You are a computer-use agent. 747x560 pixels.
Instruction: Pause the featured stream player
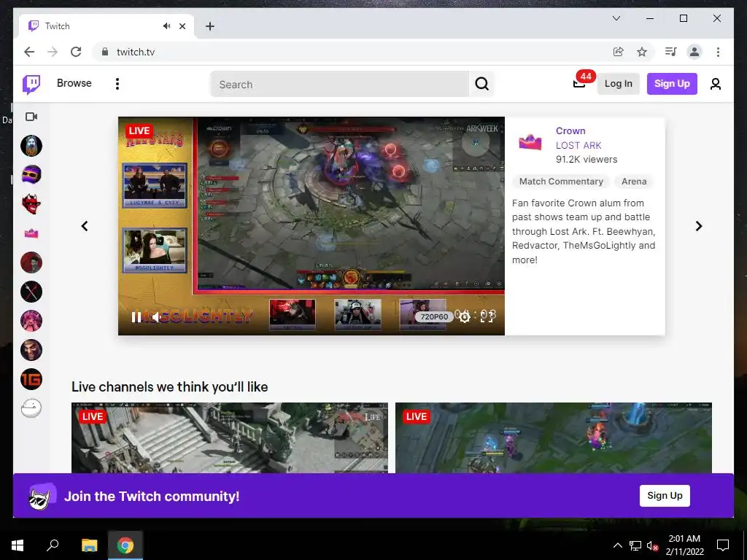click(136, 317)
